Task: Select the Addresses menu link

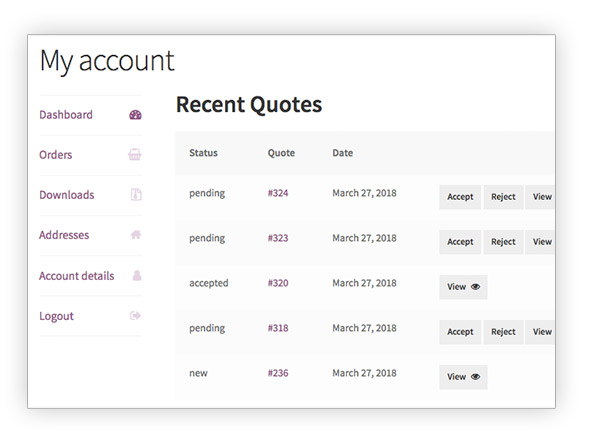Action: coord(64,235)
